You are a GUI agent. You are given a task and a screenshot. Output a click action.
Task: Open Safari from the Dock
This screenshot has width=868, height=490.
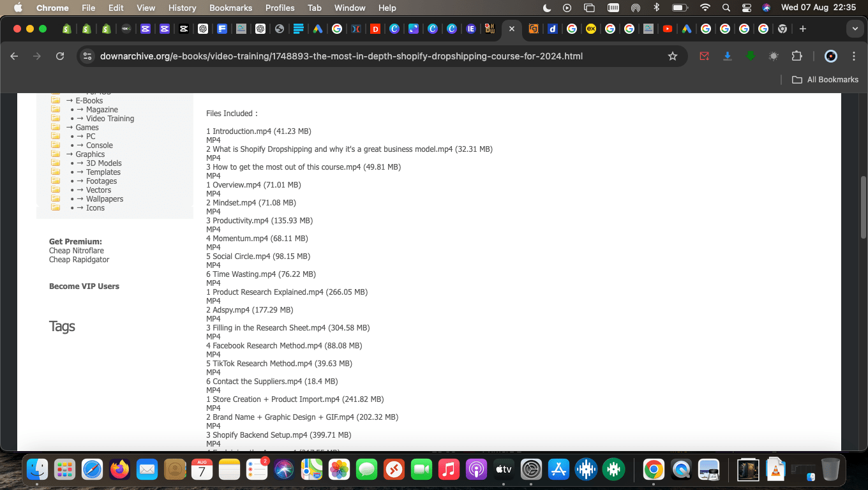(x=92, y=470)
